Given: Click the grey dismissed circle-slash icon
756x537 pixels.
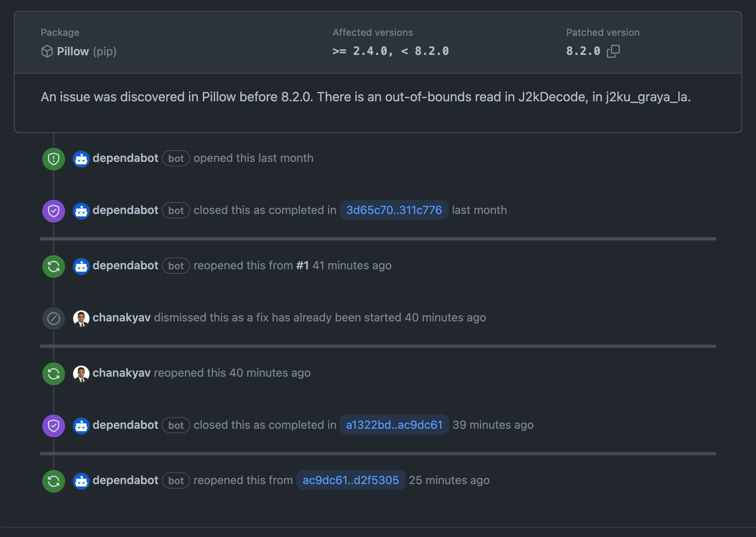Looking at the screenshot, I should 54,318.
